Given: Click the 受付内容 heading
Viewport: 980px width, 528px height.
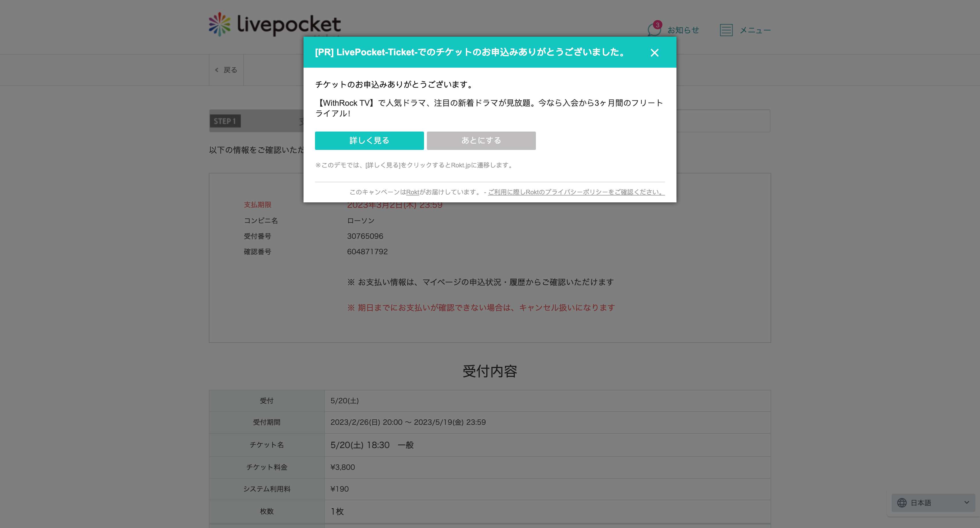Looking at the screenshot, I should [490, 371].
